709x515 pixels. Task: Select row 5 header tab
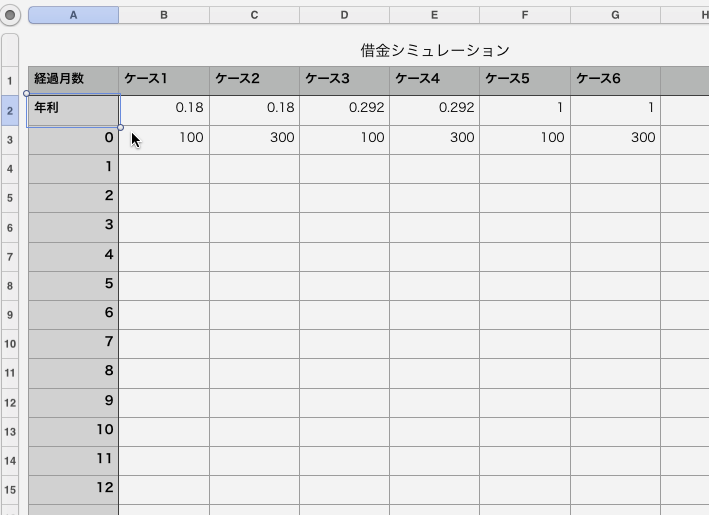pyautogui.click(x=10, y=198)
